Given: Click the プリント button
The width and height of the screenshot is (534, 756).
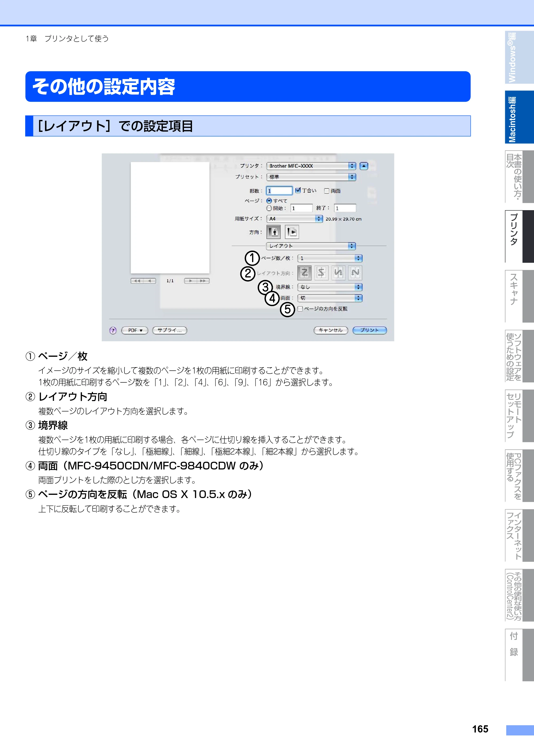Looking at the screenshot, I should (370, 330).
